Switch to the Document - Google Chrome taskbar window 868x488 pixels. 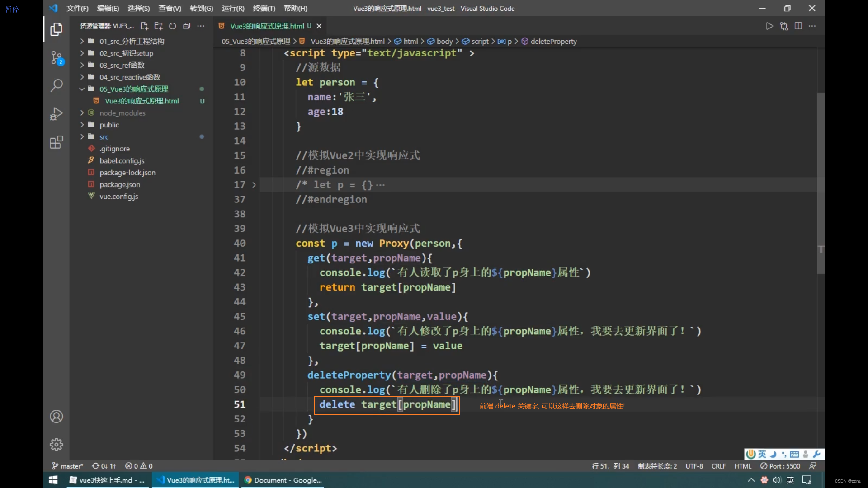(283, 480)
